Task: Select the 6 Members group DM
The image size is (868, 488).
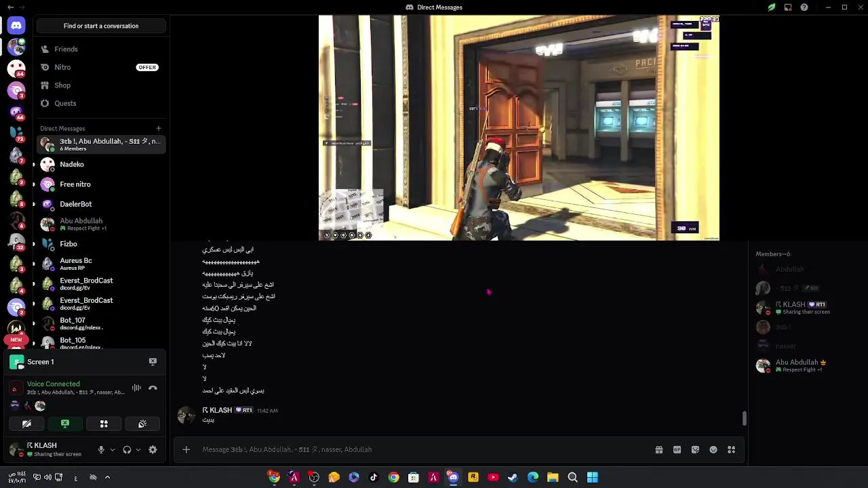Action: pos(101,144)
